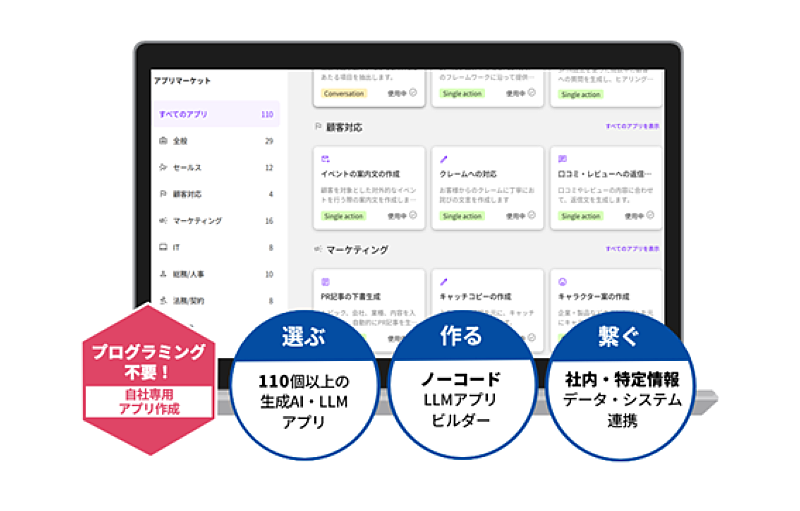Click the flag icon beside 顧客対応 in sidebar
This screenshot has width=800, height=511.
(163, 194)
